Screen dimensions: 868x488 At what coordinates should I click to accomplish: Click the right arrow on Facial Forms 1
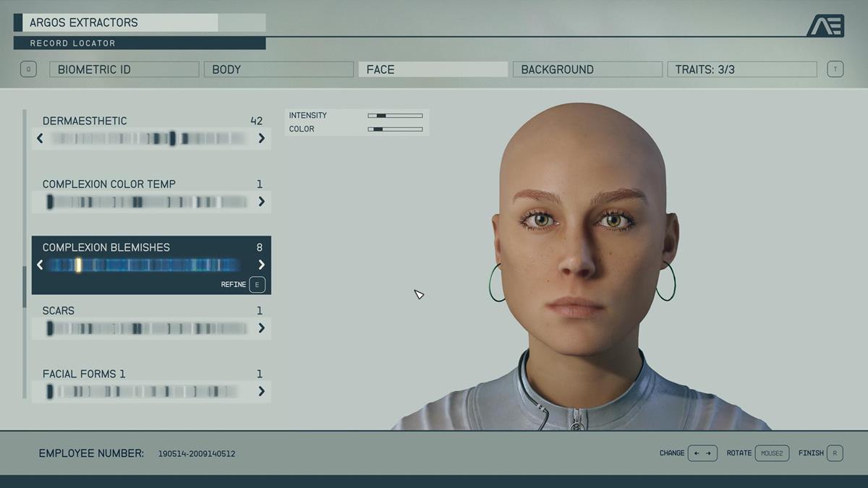pos(262,391)
